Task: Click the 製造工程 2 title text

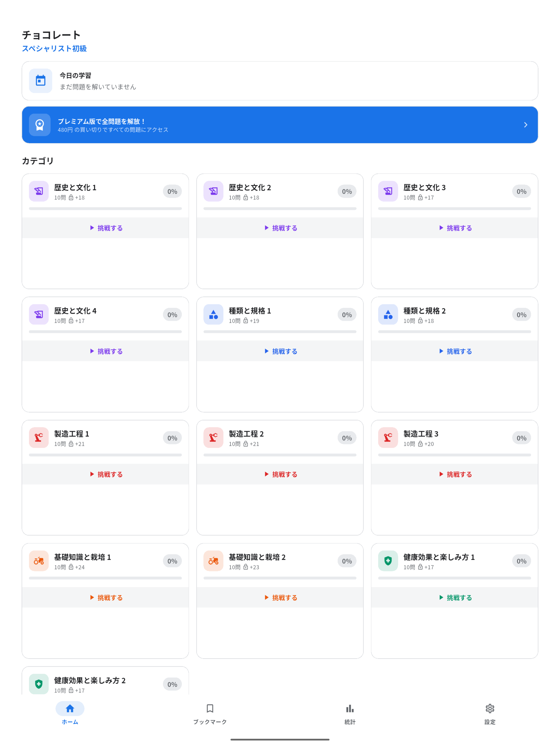Action: [246, 434]
